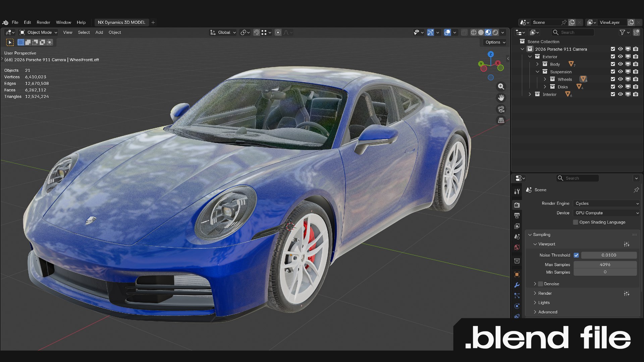This screenshot has height=362, width=644.
Task: Open the transform pivot point dropdown
Action: point(245,33)
